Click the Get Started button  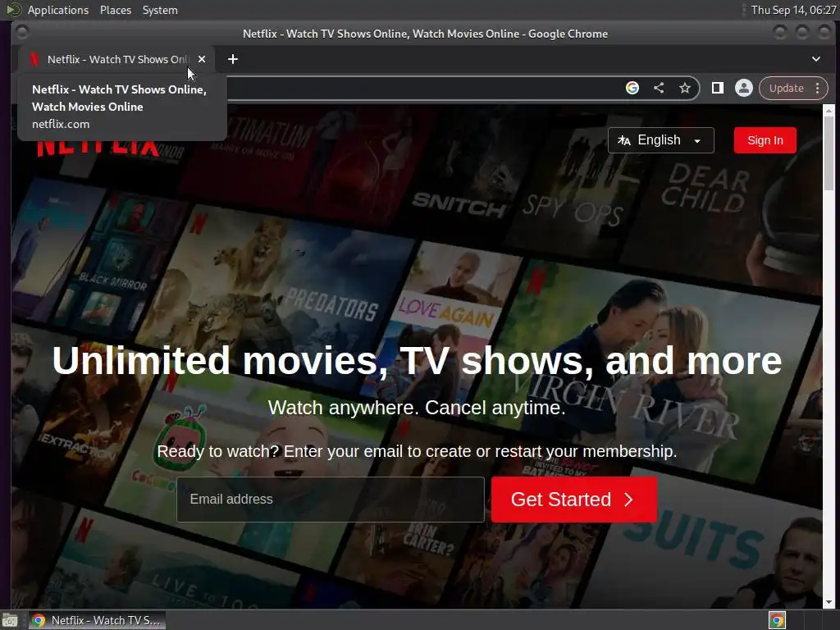574,500
